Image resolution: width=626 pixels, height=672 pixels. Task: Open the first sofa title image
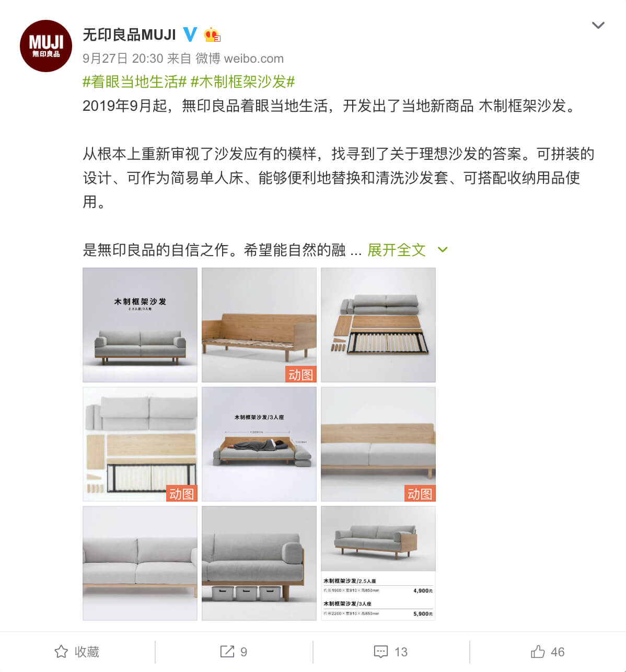point(140,325)
